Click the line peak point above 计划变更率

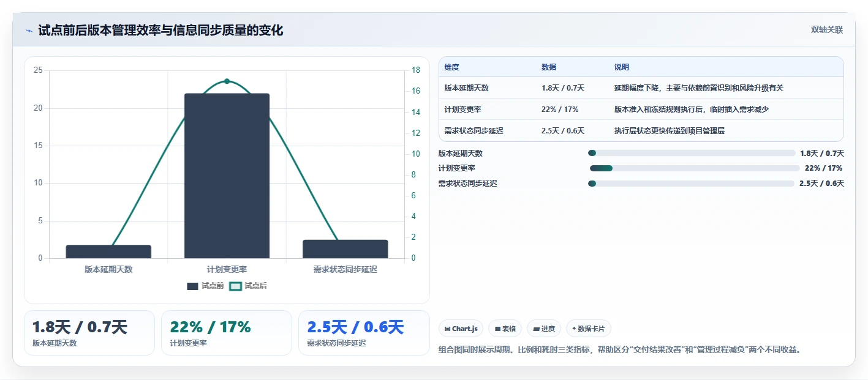pyautogui.click(x=227, y=81)
